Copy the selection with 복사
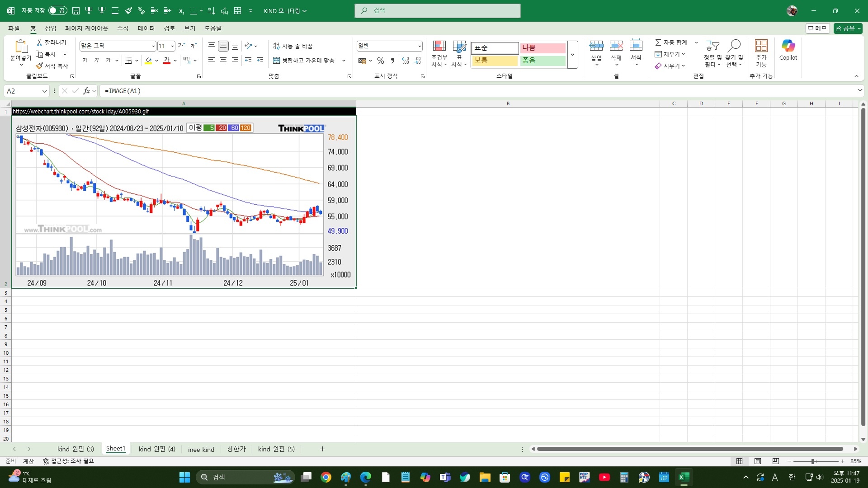The width and height of the screenshot is (868, 488). pos(47,54)
